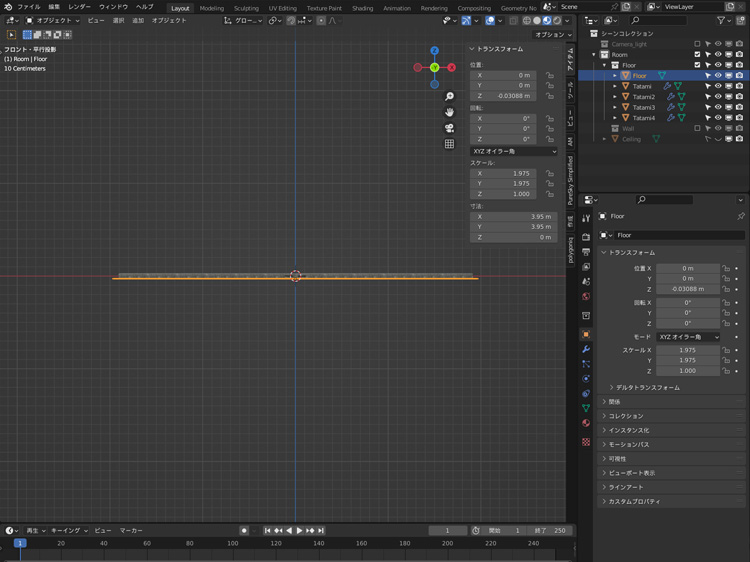Click the timeline playhead at frame 1
This screenshot has height=562, width=750.
[20, 543]
